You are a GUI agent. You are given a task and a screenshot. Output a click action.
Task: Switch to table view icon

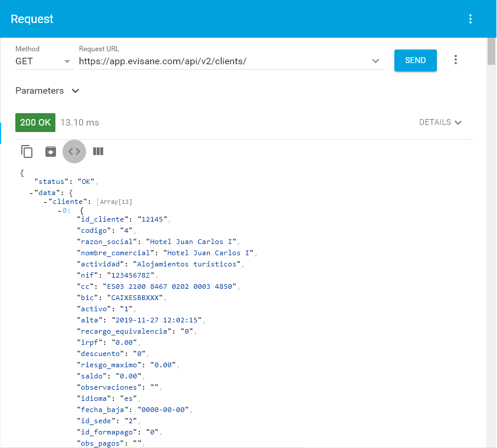click(98, 151)
